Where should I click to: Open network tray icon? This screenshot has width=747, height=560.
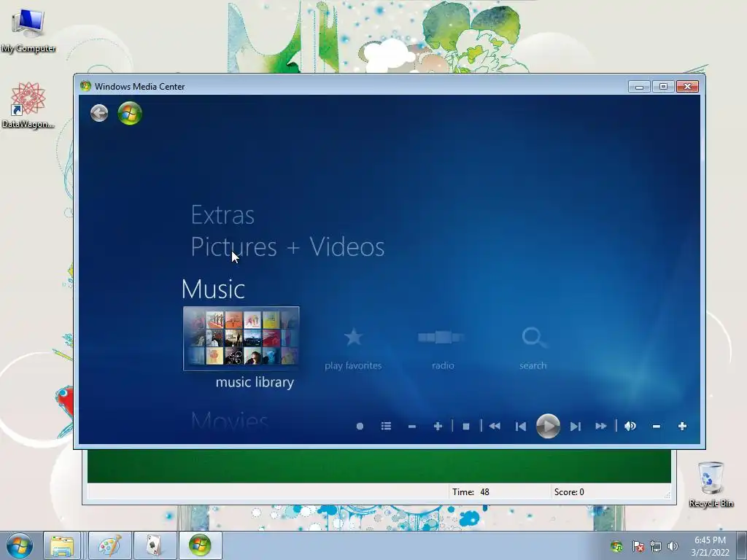tap(656, 546)
